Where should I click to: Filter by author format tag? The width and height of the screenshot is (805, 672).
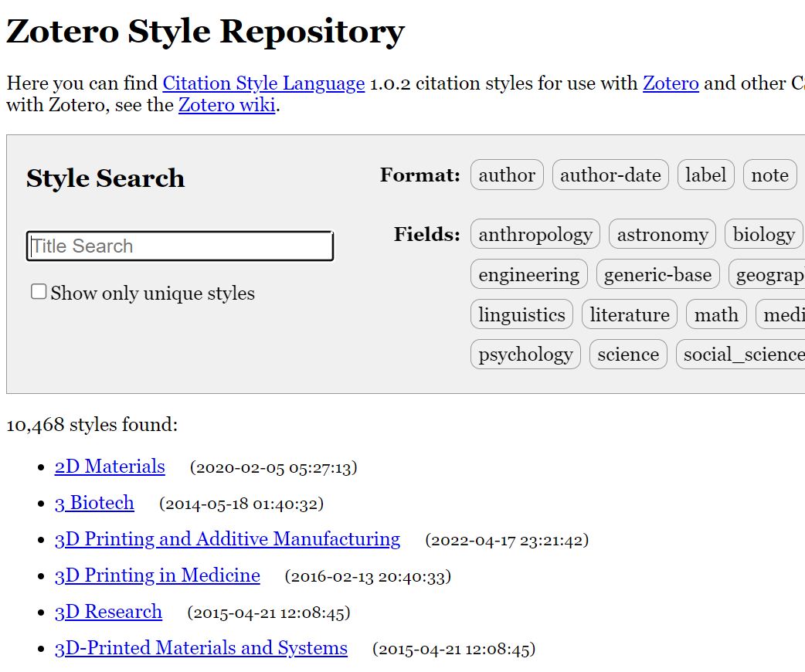[507, 175]
